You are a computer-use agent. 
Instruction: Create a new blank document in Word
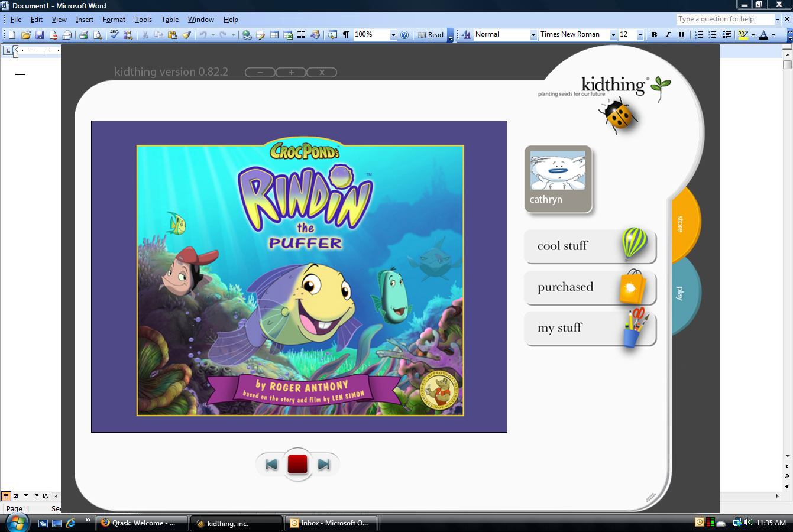click(12, 35)
